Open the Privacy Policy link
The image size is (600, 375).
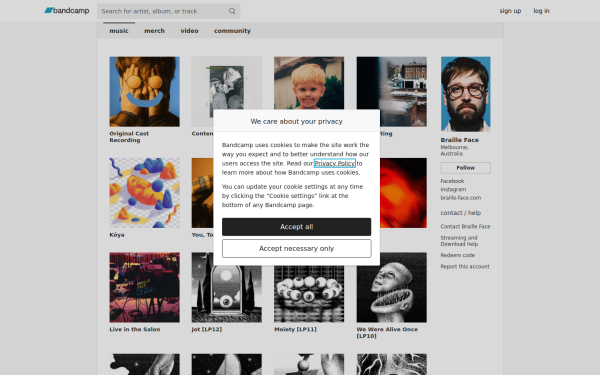tap(335, 163)
